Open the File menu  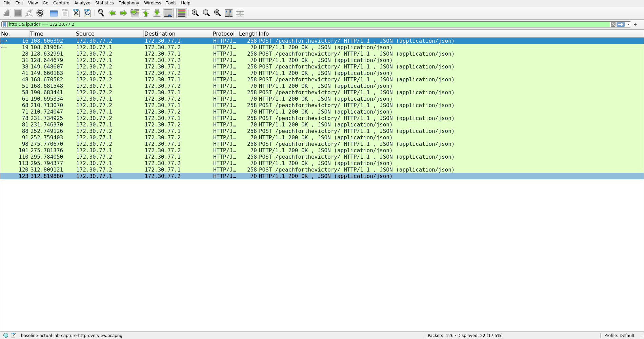7,3
